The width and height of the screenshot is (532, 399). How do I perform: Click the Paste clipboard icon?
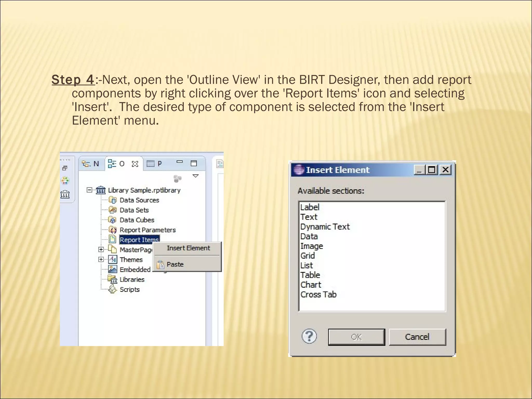[x=161, y=264]
